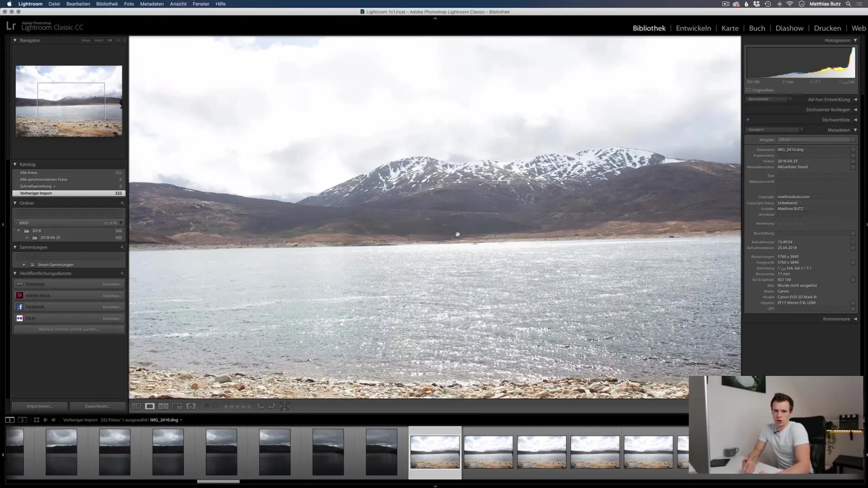Open the Entwickeln module
The height and width of the screenshot is (488, 868).
coord(693,28)
